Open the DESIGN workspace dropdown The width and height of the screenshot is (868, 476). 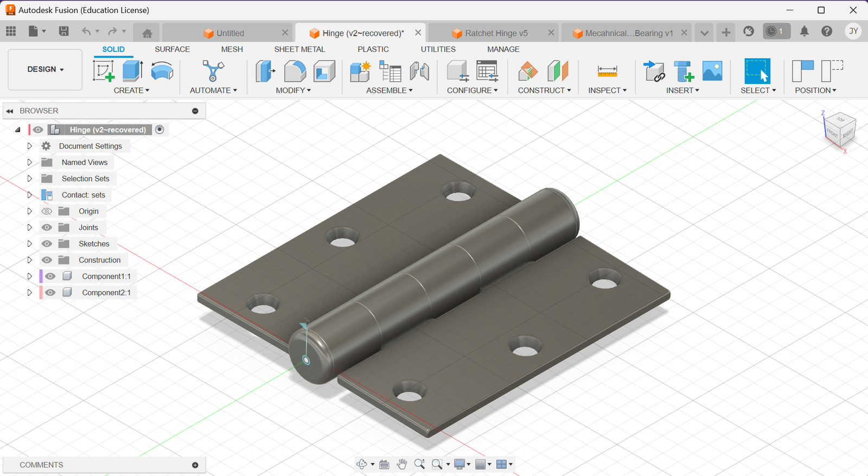coord(46,69)
